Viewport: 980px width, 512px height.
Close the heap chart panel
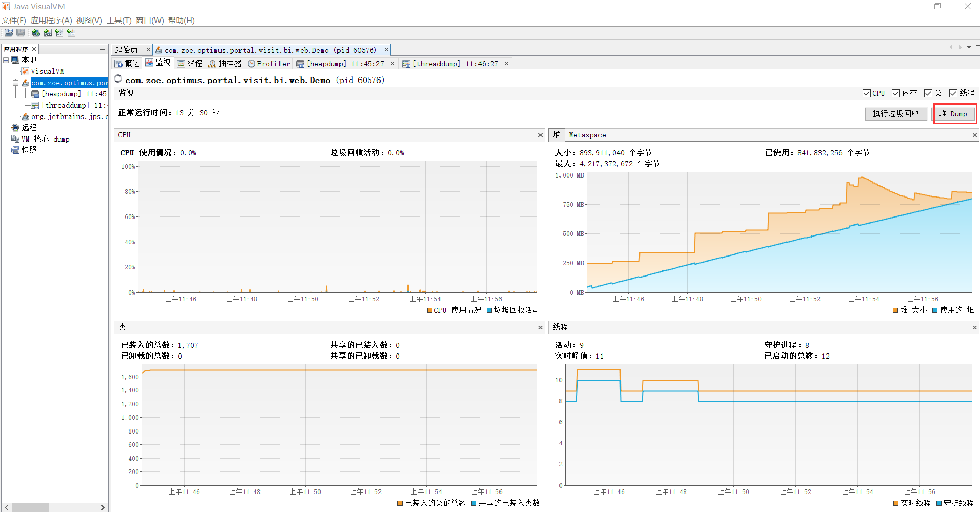(974, 135)
